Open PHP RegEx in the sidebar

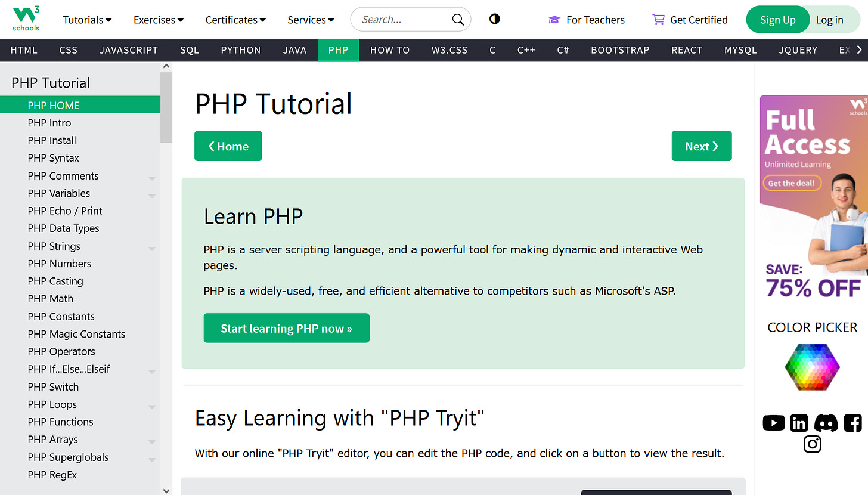[80, 475]
